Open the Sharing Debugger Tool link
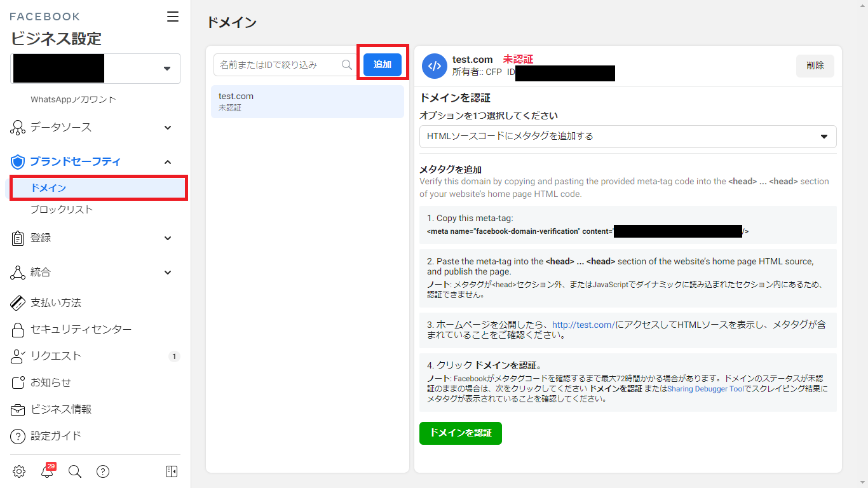The height and width of the screenshot is (488, 868). pos(705,389)
